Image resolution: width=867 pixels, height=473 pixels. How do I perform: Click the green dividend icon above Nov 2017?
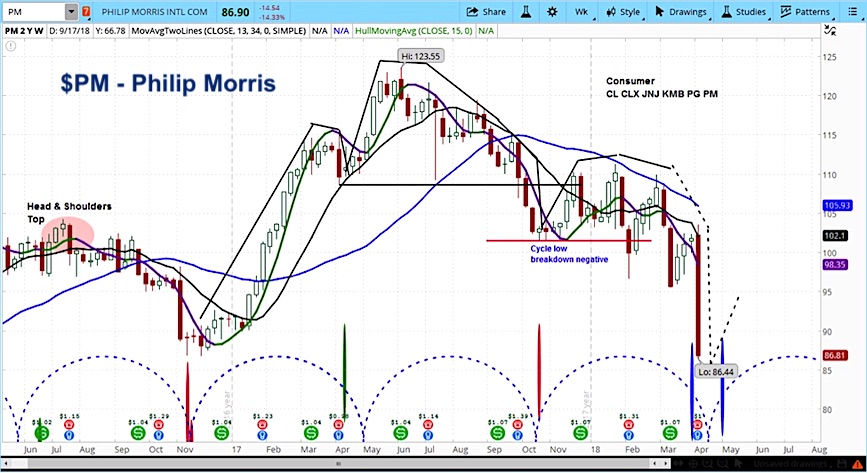click(x=581, y=433)
